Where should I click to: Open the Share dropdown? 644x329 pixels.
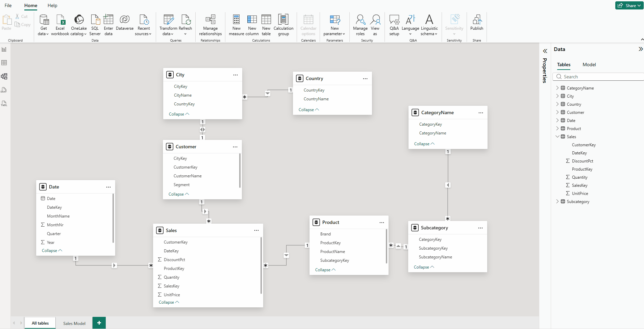(x=629, y=5)
